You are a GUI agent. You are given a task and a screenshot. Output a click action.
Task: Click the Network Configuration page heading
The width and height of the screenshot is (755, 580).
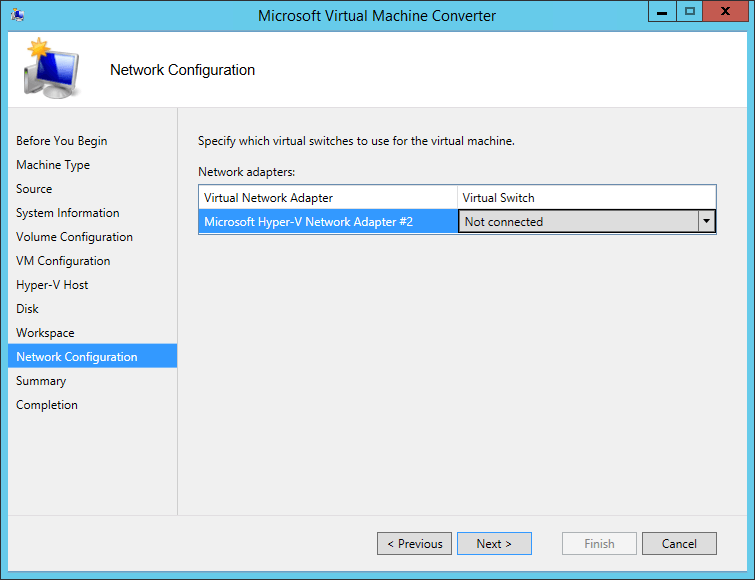182,70
